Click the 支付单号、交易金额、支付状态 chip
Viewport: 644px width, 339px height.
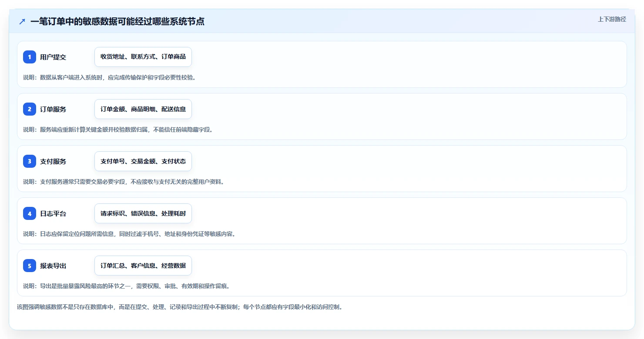click(143, 161)
